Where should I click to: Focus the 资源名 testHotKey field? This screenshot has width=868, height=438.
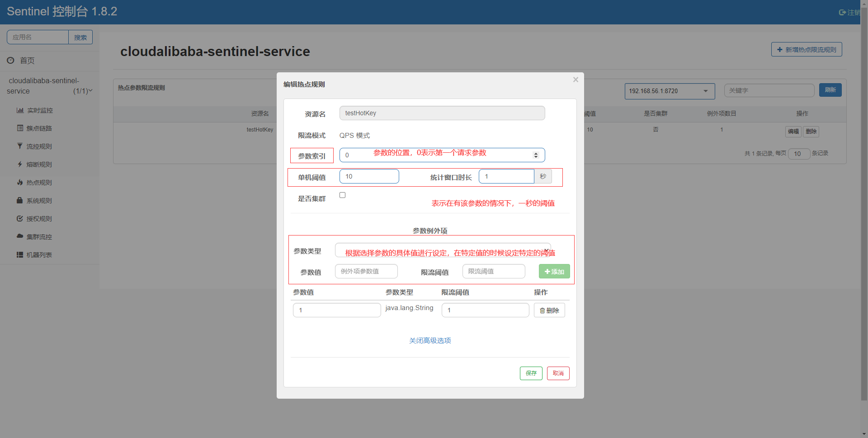(x=442, y=113)
